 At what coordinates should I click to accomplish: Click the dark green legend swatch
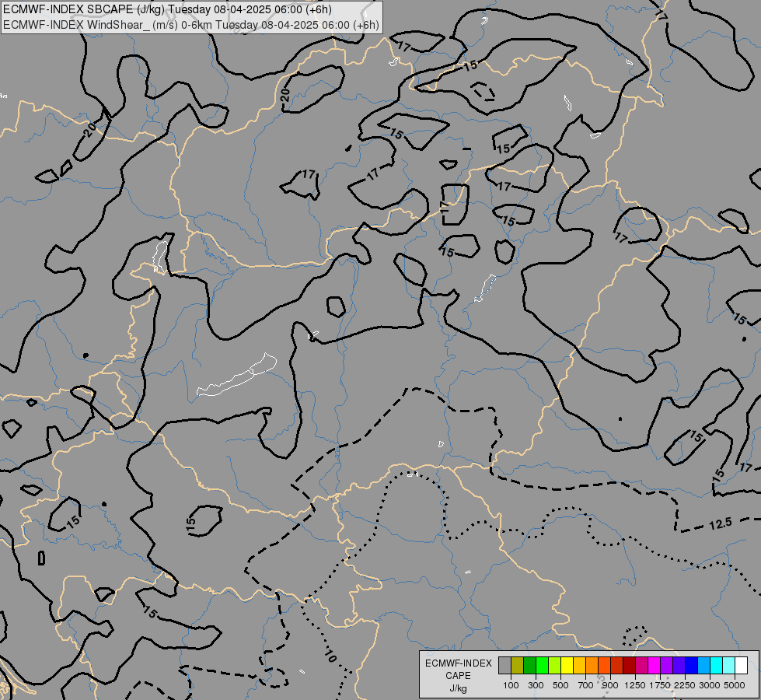point(529,666)
